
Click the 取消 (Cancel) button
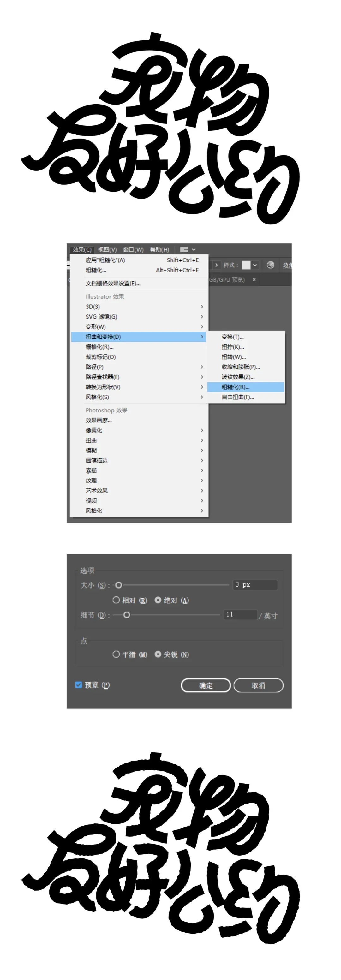click(258, 685)
